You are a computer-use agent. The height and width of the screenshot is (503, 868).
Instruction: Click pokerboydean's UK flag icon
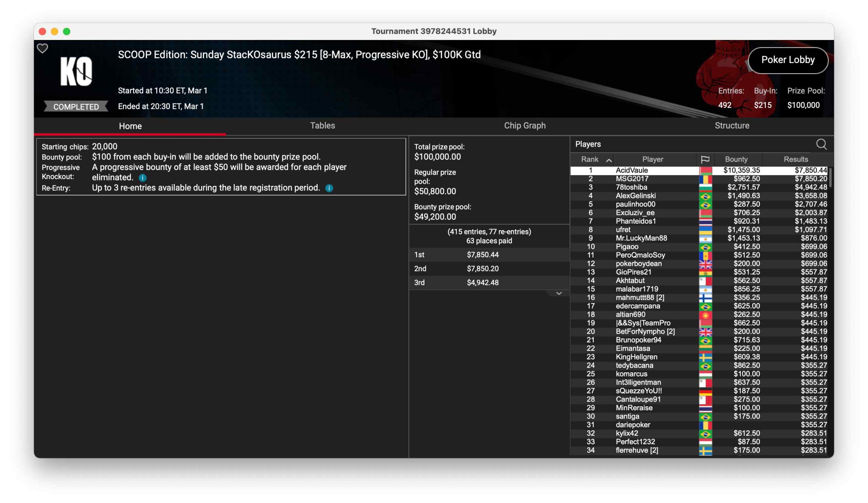(705, 264)
